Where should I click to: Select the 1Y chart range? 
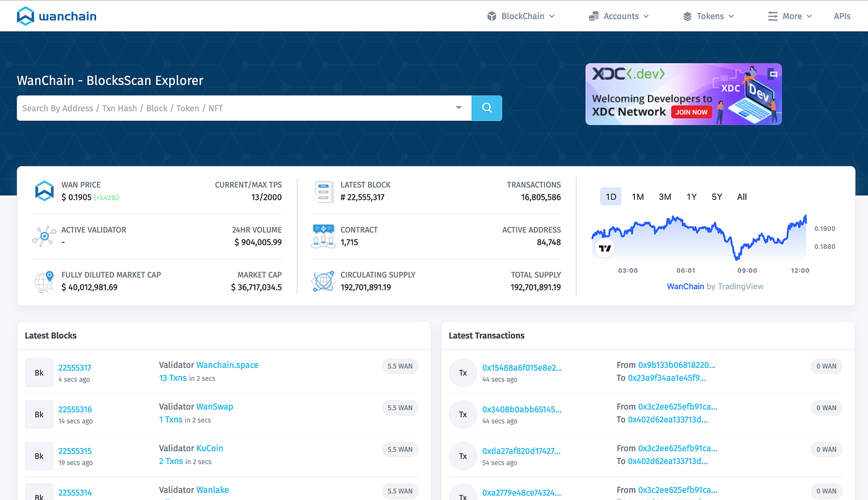(x=691, y=197)
